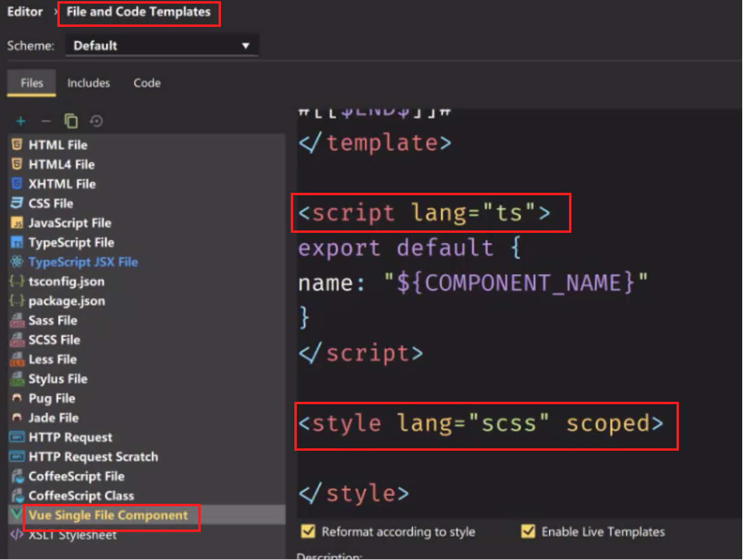
Task: Select TypeScript File template name
Action: click(x=71, y=242)
